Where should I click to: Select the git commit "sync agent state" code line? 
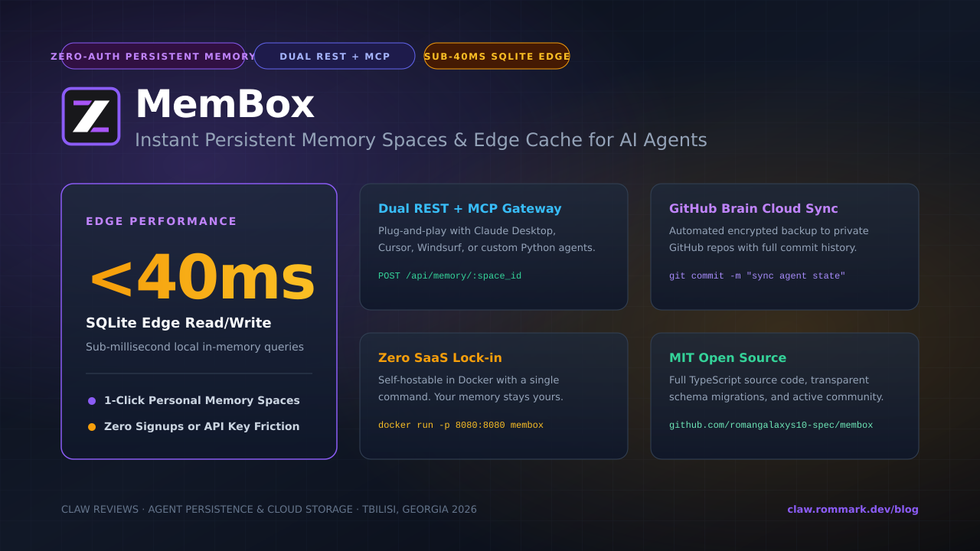pos(757,275)
